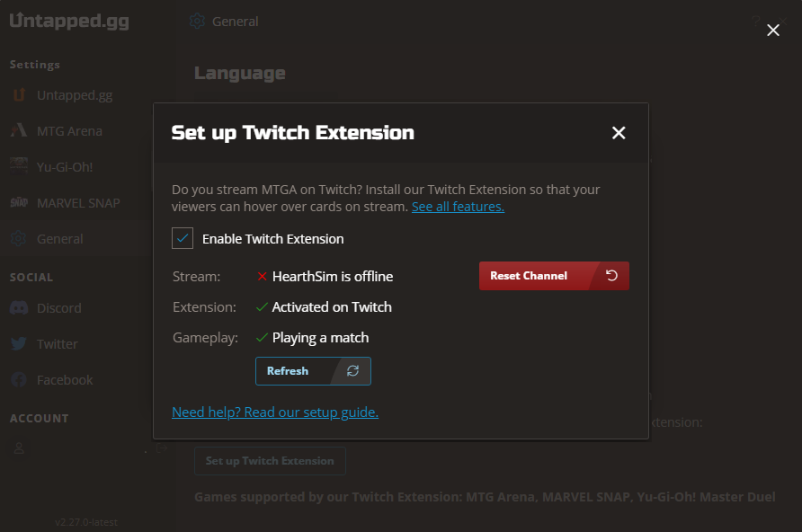Viewport: 802px width, 532px height.
Task: Click the General gear icon in sidebar
Action: [19, 239]
